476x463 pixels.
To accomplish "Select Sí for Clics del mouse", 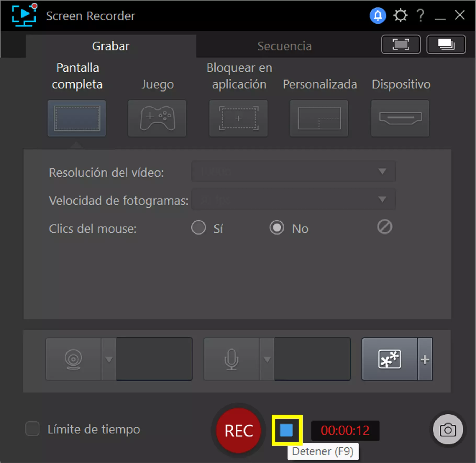I will pos(199,227).
